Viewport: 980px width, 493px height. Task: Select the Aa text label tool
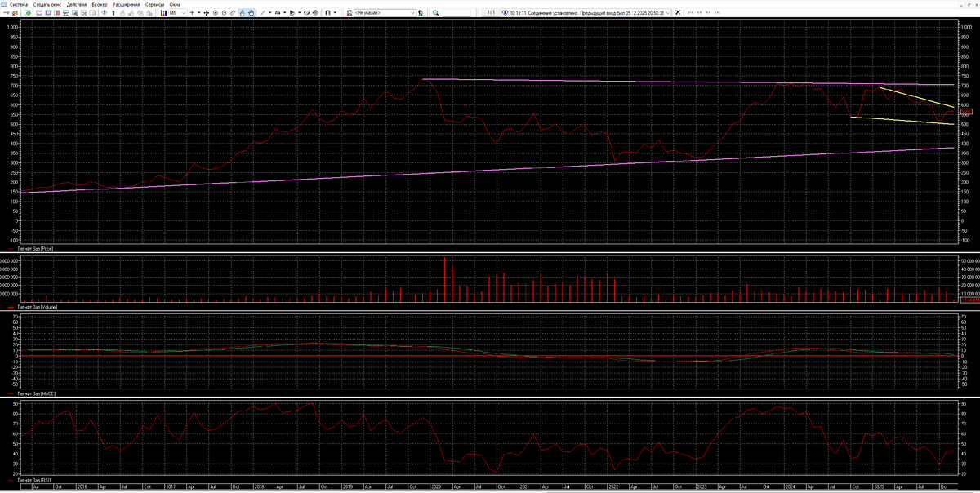point(278,13)
